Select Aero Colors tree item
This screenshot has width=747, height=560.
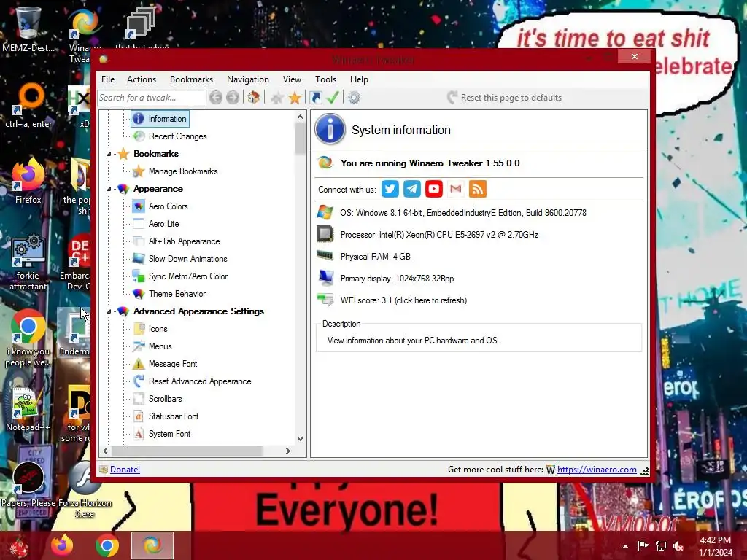pyautogui.click(x=168, y=206)
